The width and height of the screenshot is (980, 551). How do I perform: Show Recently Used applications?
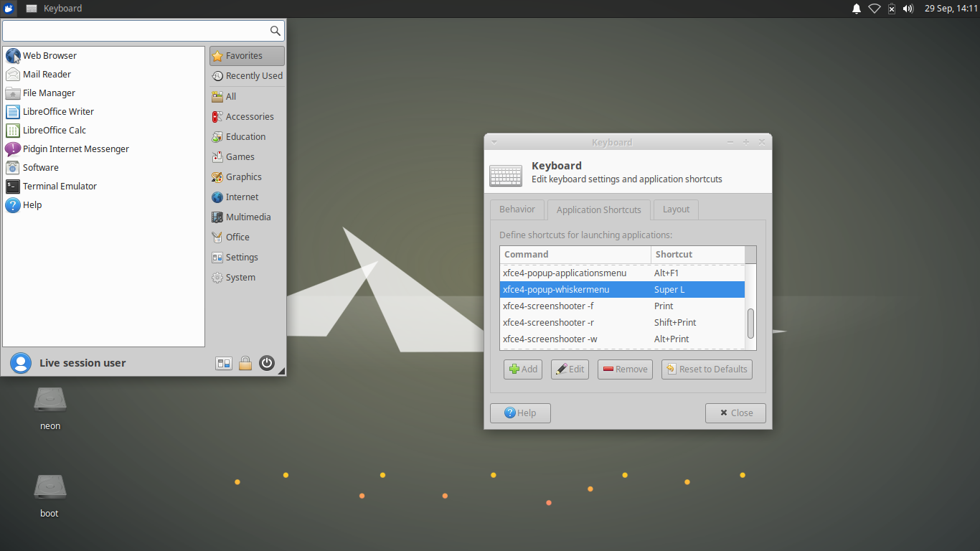coord(247,75)
